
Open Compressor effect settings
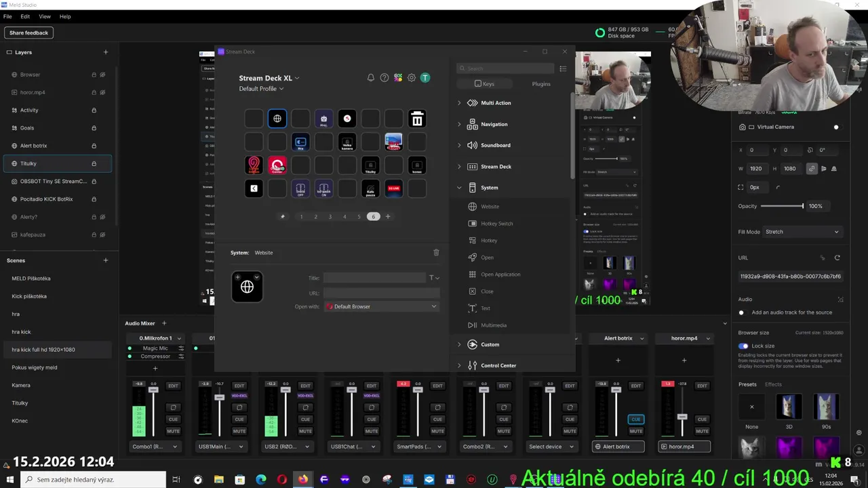pyautogui.click(x=181, y=357)
